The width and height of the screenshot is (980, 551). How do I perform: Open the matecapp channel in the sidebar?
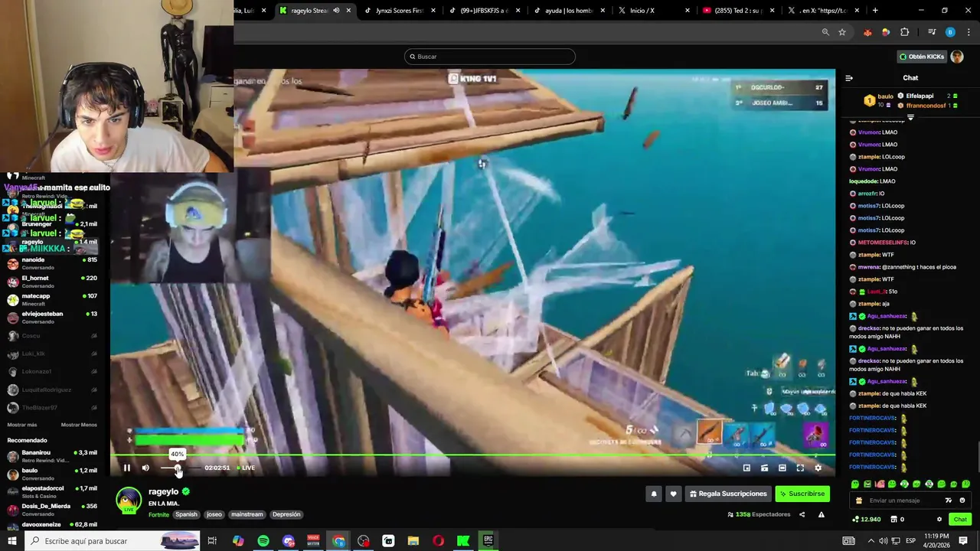tap(52, 299)
